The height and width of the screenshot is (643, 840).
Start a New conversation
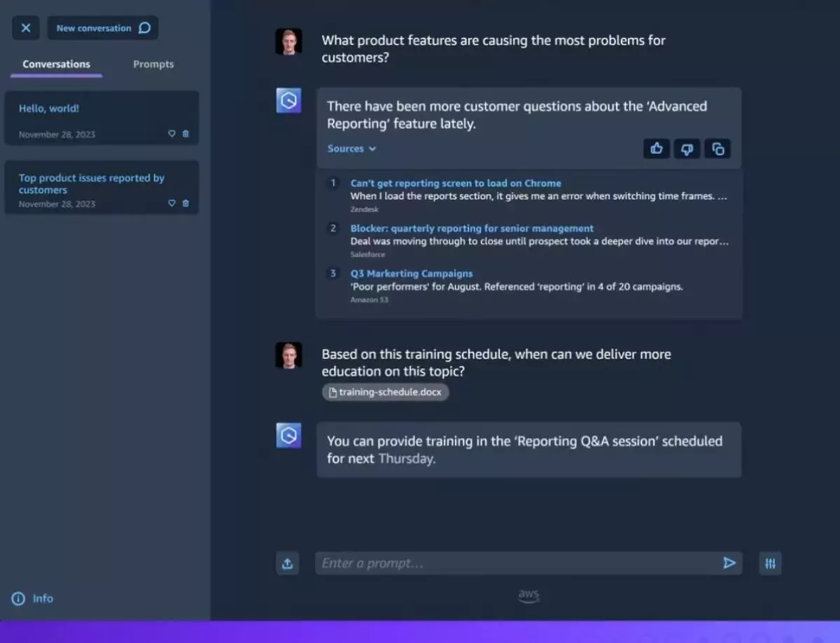point(103,28)
